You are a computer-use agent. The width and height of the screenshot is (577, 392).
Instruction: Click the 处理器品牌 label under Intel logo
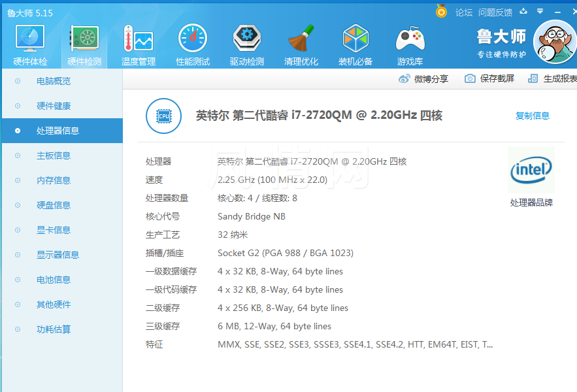tap(531, 203)
